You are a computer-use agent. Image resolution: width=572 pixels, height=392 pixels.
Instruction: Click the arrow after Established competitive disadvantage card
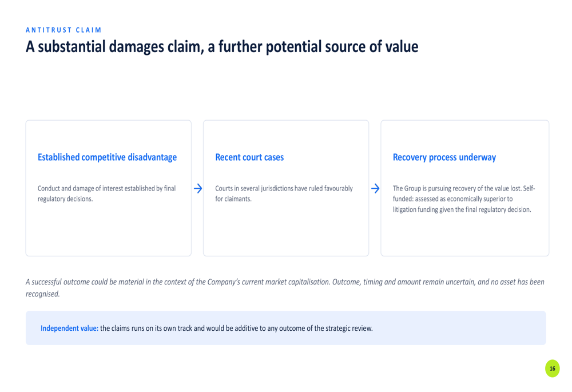click(x=198, y=188)
